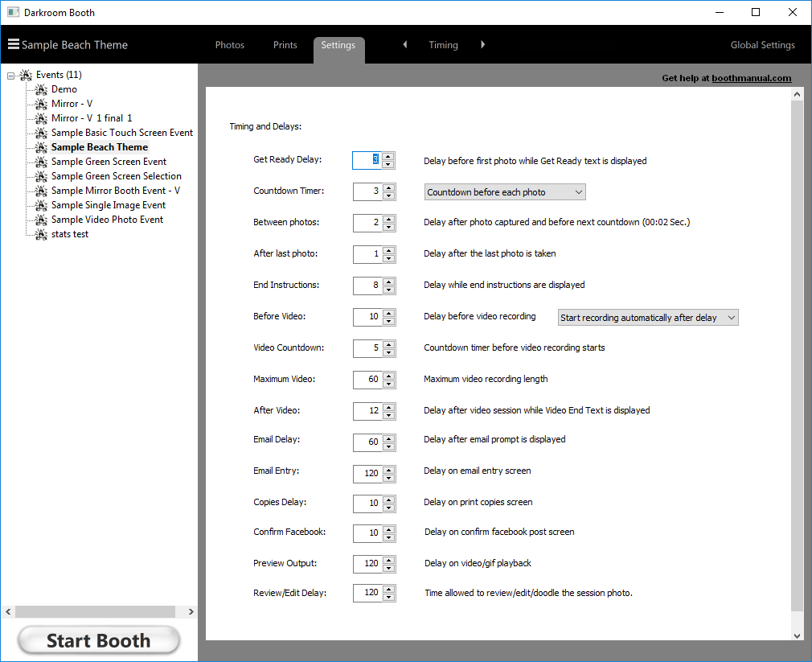Click the stats test event icon
Image resolution: width=812 pixels, height=662 pixels.
[42, 235]
